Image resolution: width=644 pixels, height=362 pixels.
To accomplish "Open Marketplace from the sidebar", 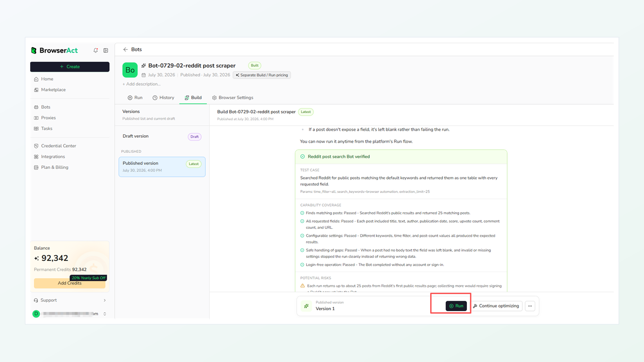I will (x=69, y=89).
